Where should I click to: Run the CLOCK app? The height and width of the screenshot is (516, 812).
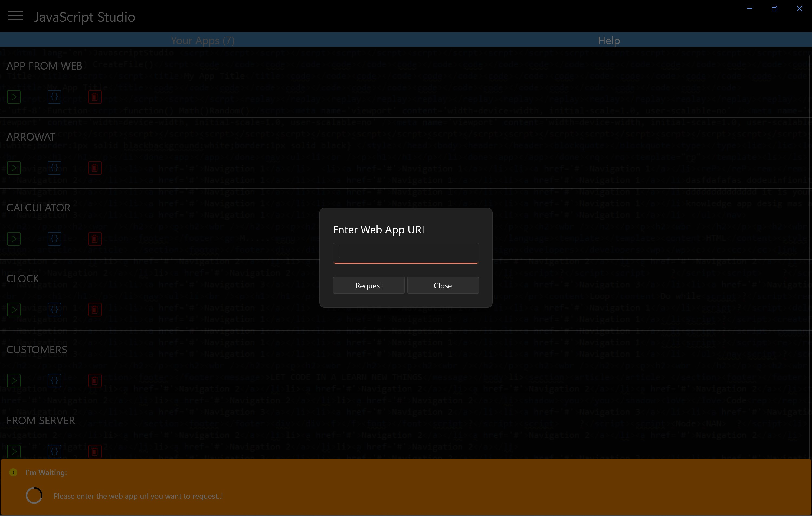click(14, 310)
